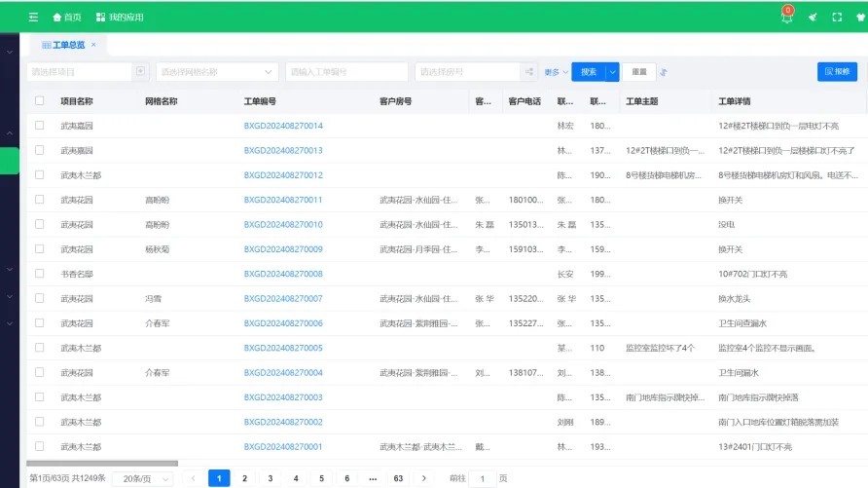This screenshot has width=868, height=488.
Task: Click the theme shirt icon in header
Action: click(860, 17)
